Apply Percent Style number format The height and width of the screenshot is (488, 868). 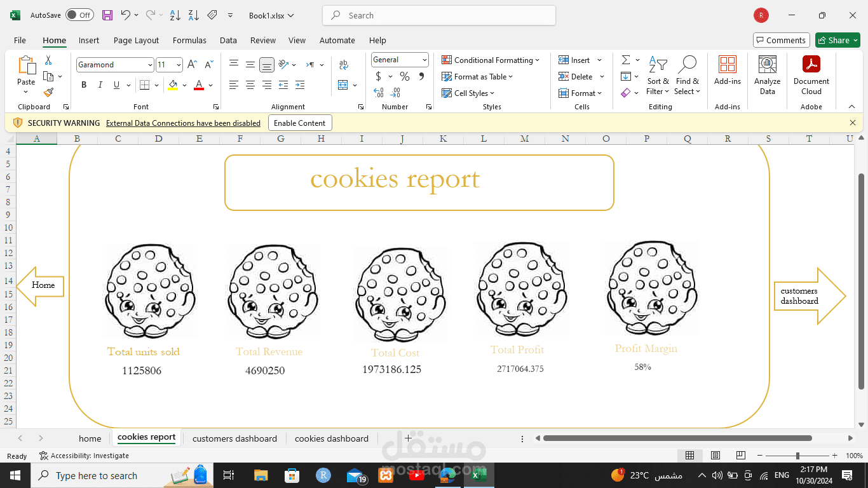[405, 76]
